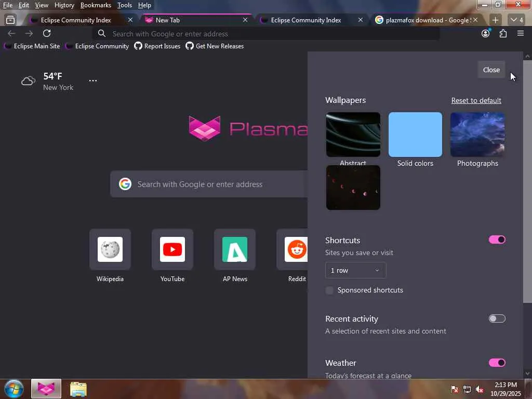The image size is (532, 399).
Task: Open the Eclipse Community bookmark
Action: 97,46
